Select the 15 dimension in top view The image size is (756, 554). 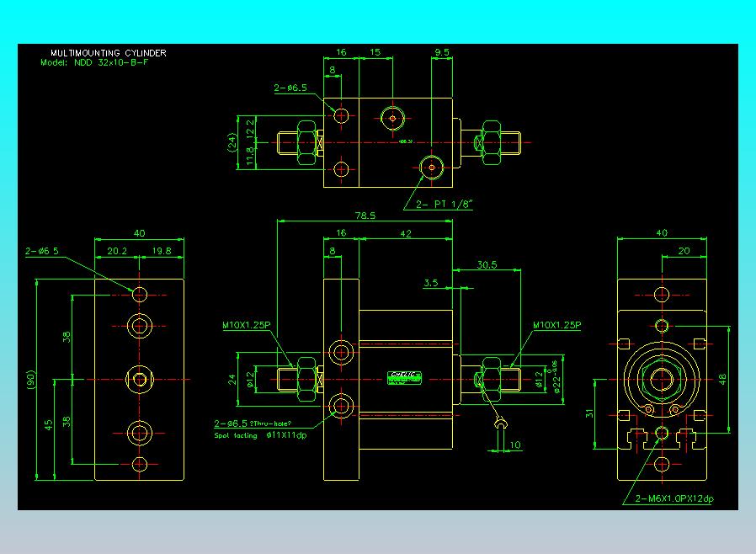click(375, 52)
